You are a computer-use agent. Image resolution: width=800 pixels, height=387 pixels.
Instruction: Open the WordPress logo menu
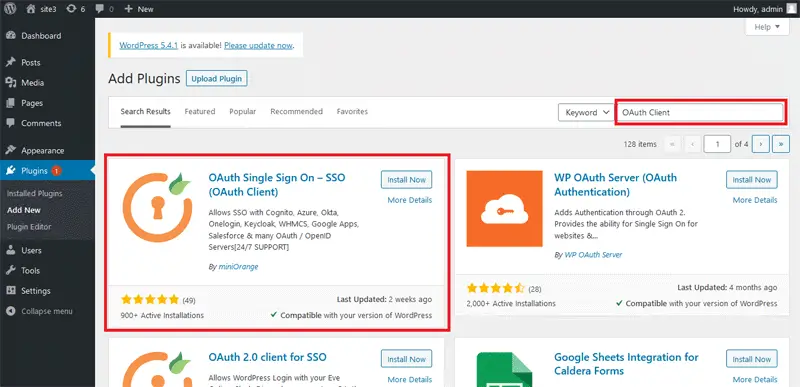coord(10,9)
